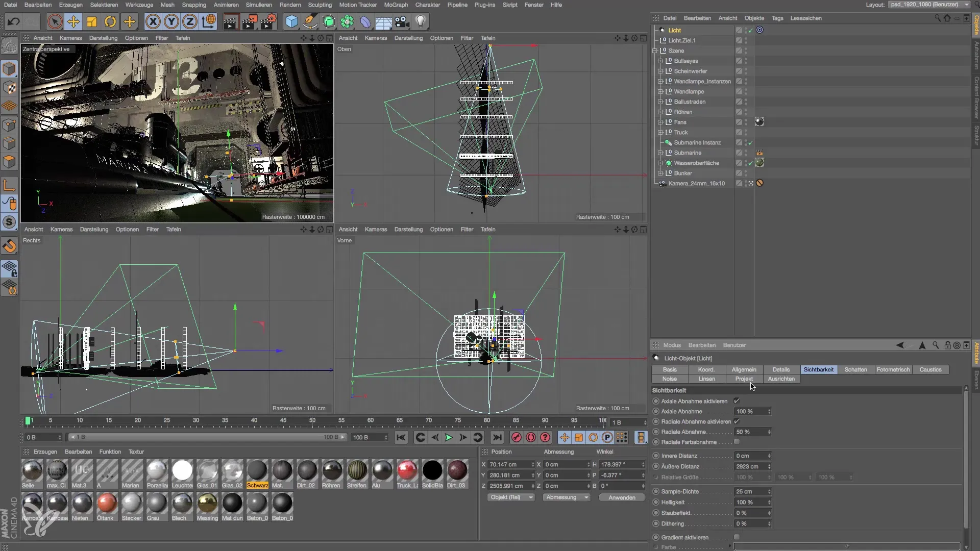The height and width of the screenshot is (551, 980).
Task: Expand the Scheinwerfer group
Action: point(660,71)
